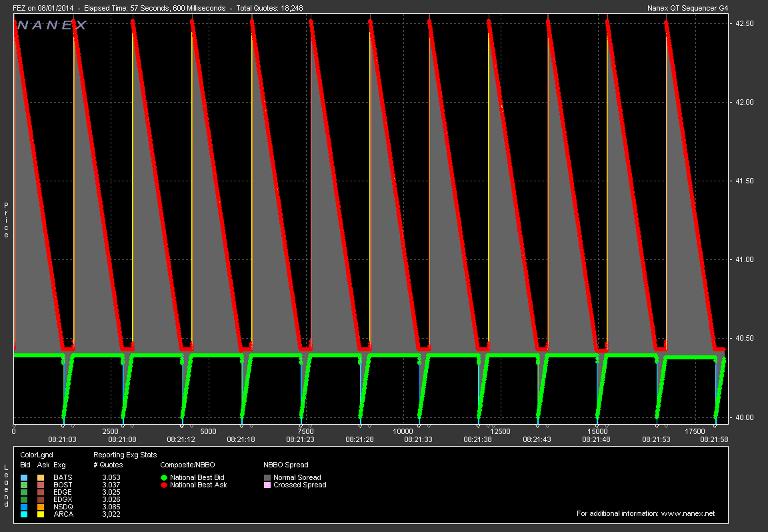This screenshot has height=532, width=768.
Task: Click the EDGE exchange name in legend
Action: (x=63, y=492)
